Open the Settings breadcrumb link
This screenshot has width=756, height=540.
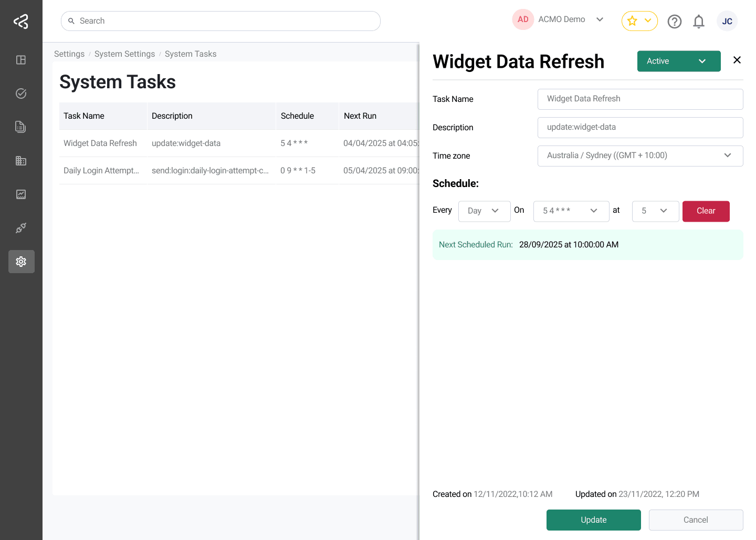pyautogui.click(x=69, y=54)
